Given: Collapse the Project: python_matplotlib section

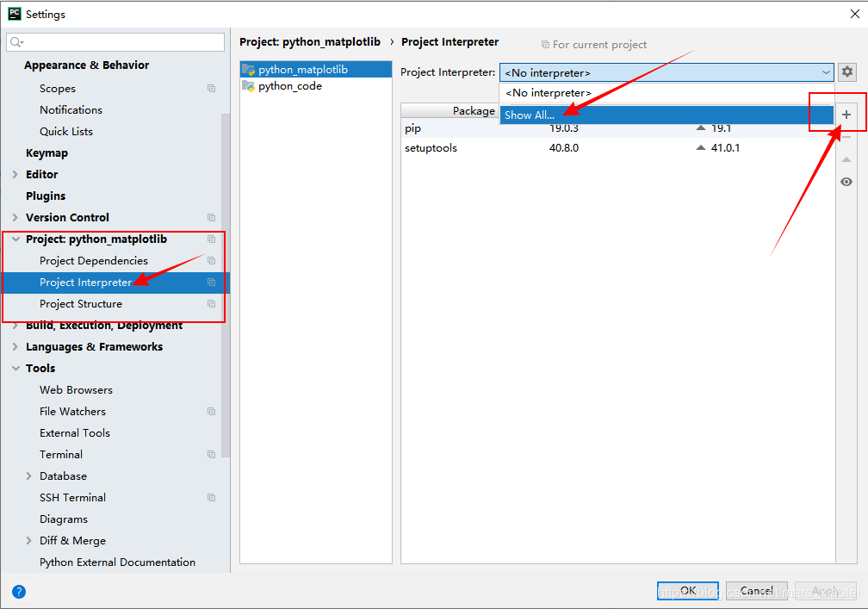Looking at the screenshot, I should [15, 239].
